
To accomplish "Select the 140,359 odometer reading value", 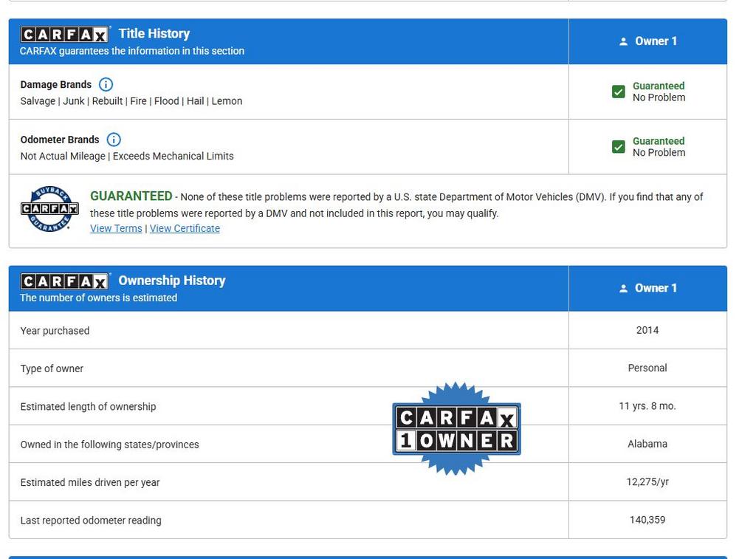I will click(647, 520).
